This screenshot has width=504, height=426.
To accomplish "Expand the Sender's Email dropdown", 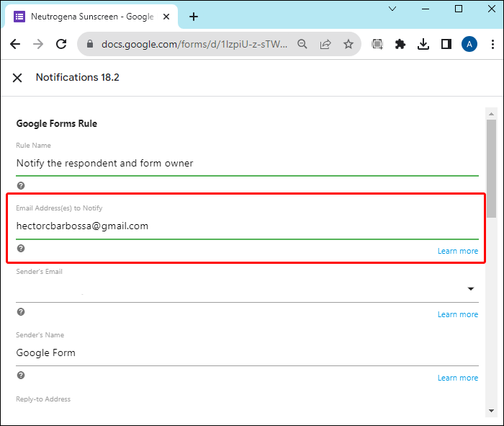I will 471,289.
